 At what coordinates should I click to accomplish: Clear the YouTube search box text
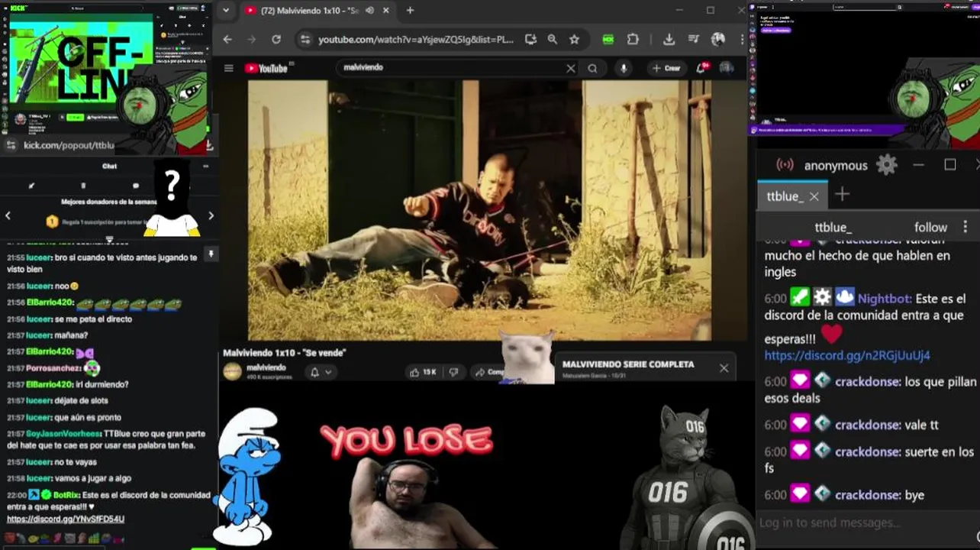(570, 68)
